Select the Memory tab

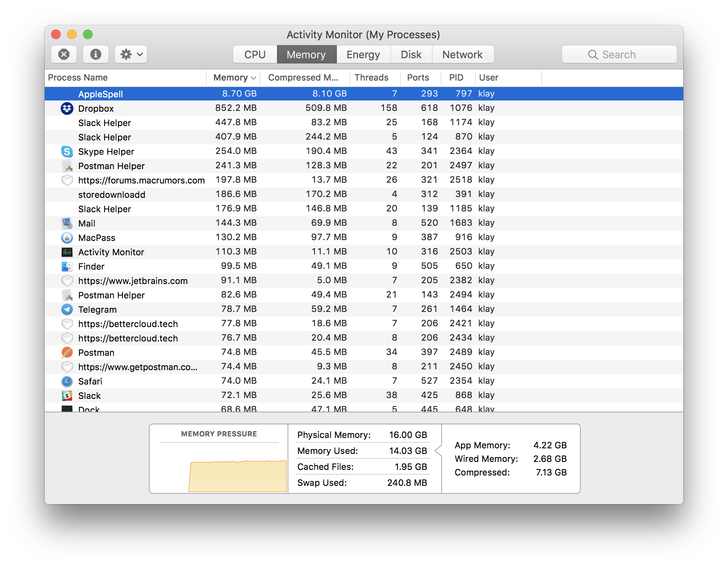click(306, 54)
